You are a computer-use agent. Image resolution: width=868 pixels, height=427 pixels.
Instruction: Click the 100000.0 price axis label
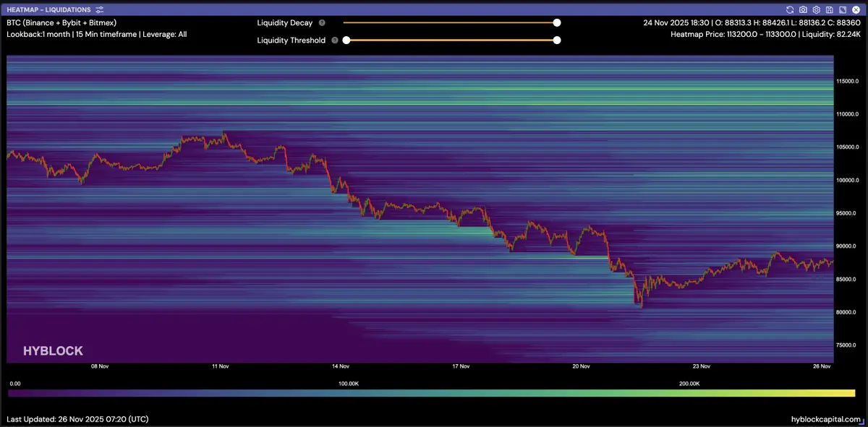click(847, 180)
